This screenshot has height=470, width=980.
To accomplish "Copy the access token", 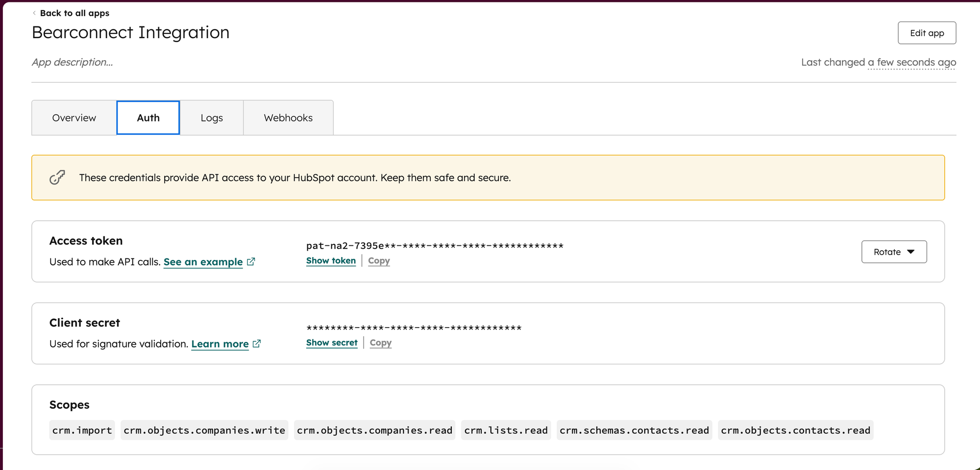I will (x=379, y=261).
